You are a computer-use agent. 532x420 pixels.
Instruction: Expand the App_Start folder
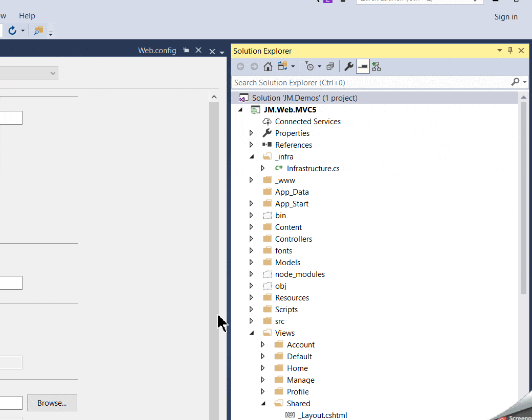[251, 203]
